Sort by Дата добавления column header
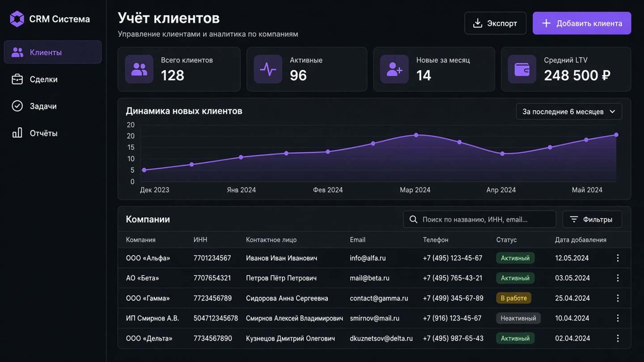The image size is (644, 362). (x=580, y=240)
